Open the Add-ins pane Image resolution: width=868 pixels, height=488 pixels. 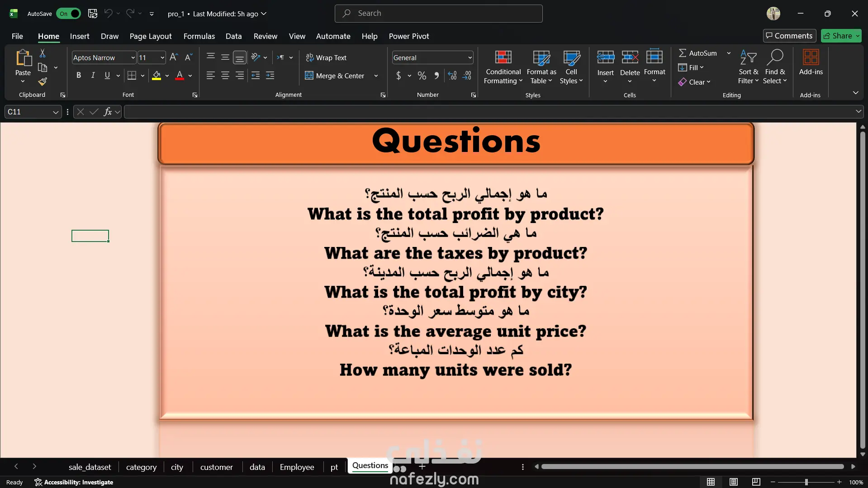click(811, 62)
